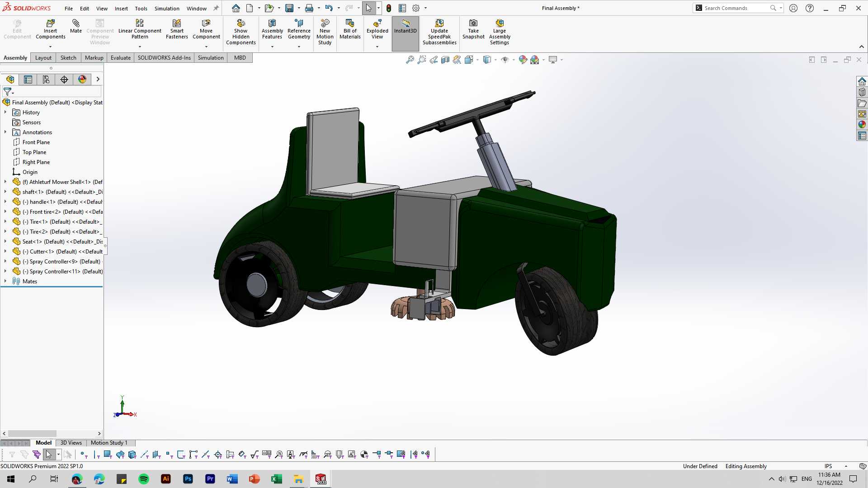Image resolution: width=868 pixels, height=488 pixels.
Task: Click Take Snapshot tool
Action: (473, 29)
